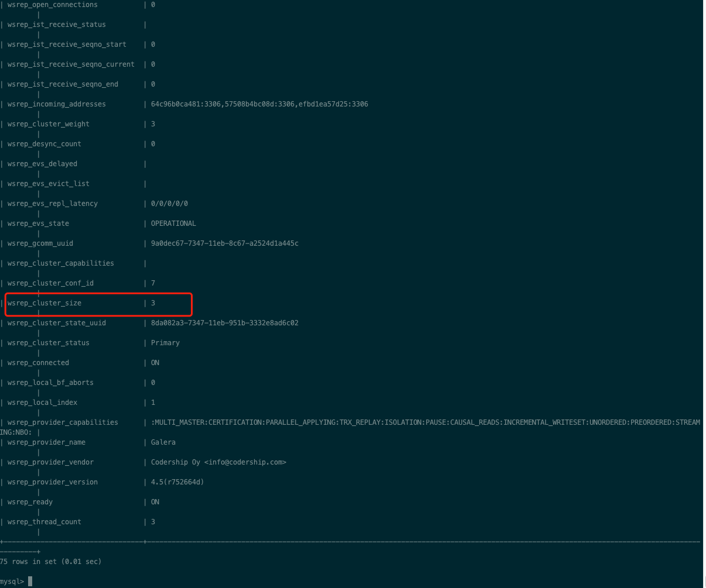Click at the mysql> prompt cursor
The height and width of the screenshot is (588, 706).
coord(30,582)
